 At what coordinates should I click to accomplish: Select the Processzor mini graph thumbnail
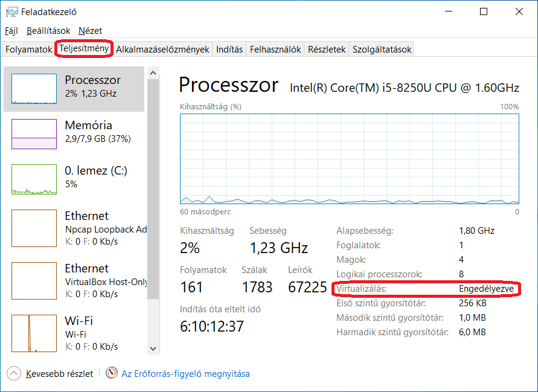tap(34, 89)
